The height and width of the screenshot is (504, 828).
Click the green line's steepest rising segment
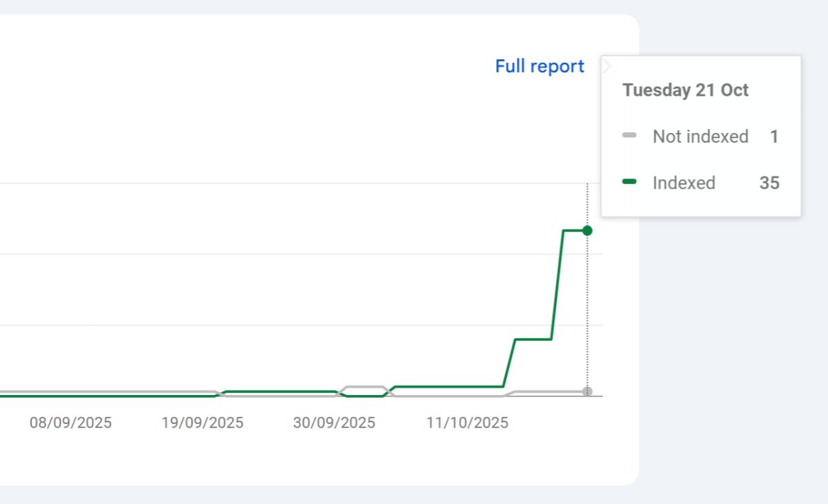click(x=558, y=284)
